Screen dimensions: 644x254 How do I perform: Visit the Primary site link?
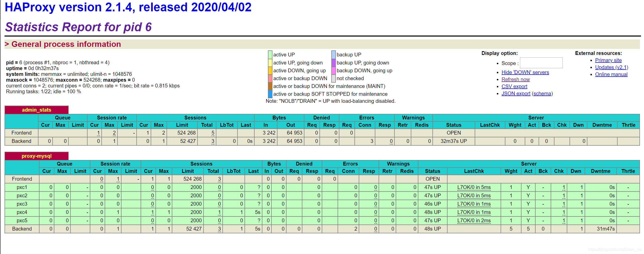click(x=608, y=60)
